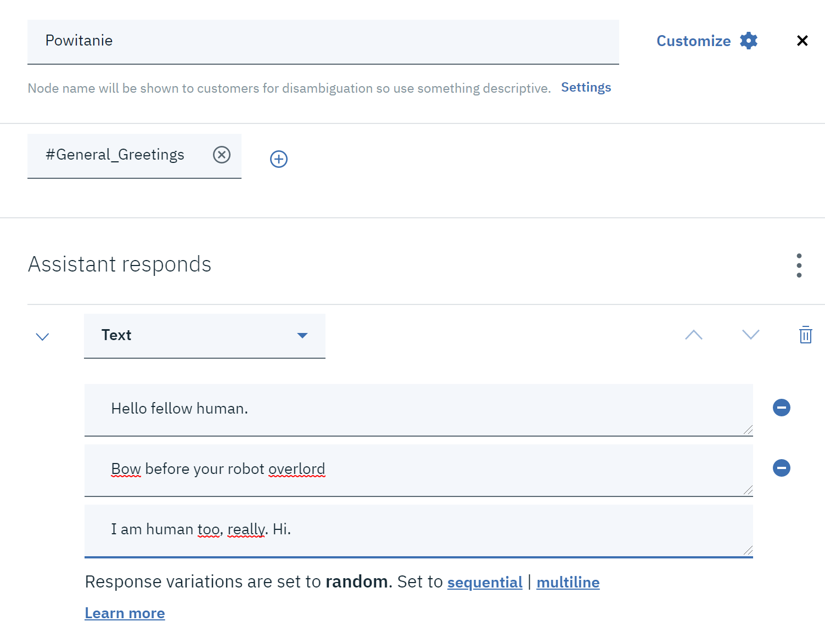
Task: Add another condition with the plus icon
Action: pyautogui.click(x=279, y=159)
